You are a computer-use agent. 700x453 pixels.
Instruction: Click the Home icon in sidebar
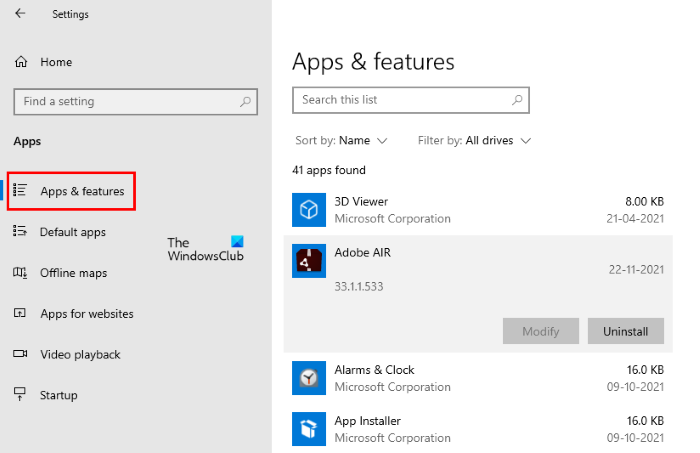pos(21,62)
